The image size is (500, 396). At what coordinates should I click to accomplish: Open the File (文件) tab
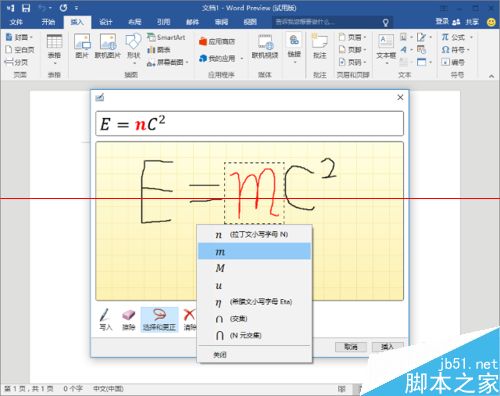pyautogui.click(x=16, y=22)
